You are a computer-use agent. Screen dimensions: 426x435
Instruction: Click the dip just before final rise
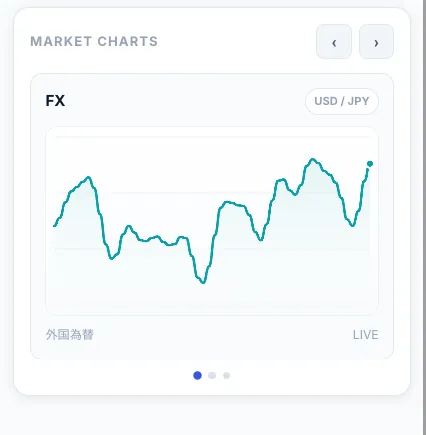tap(352, 225)
